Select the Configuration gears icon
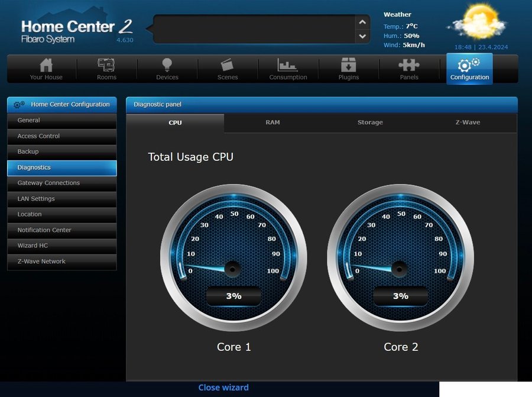The image size is (532, 397). coord(469,64)
